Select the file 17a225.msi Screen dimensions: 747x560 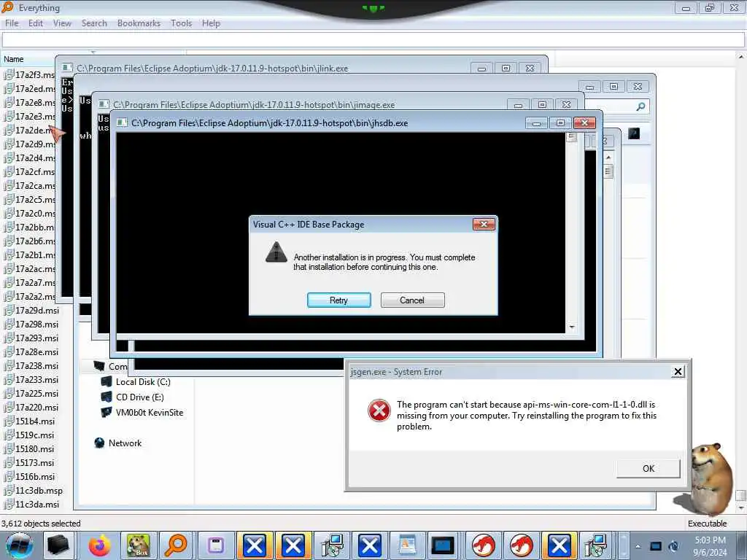point(36,393)
